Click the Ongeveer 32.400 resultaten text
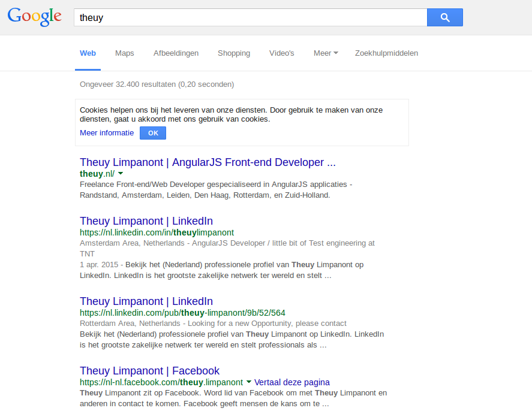The width and height of the screenshot is (532, 411). click(x=157, y=84)
